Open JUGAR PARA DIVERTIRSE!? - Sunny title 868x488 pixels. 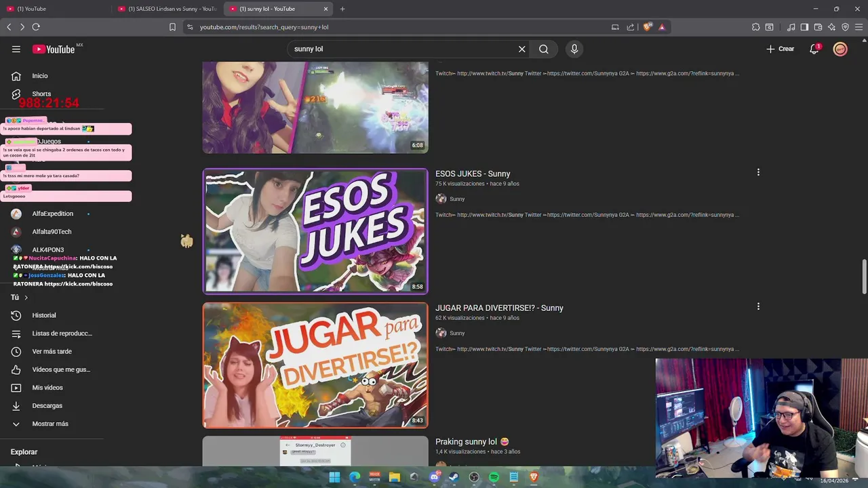point(499,308)
